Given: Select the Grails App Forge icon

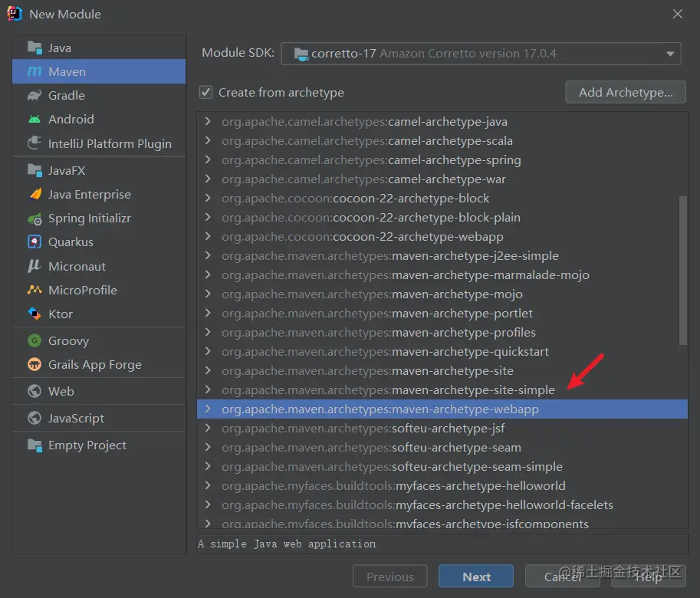Looking at the screenshot, I should [x=34, y=365].
